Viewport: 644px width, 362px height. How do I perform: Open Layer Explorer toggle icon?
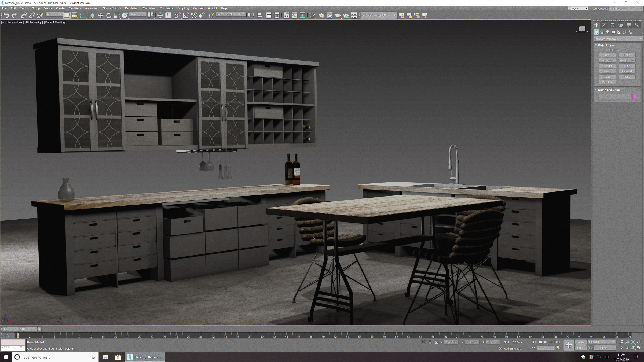coord(277,15)
